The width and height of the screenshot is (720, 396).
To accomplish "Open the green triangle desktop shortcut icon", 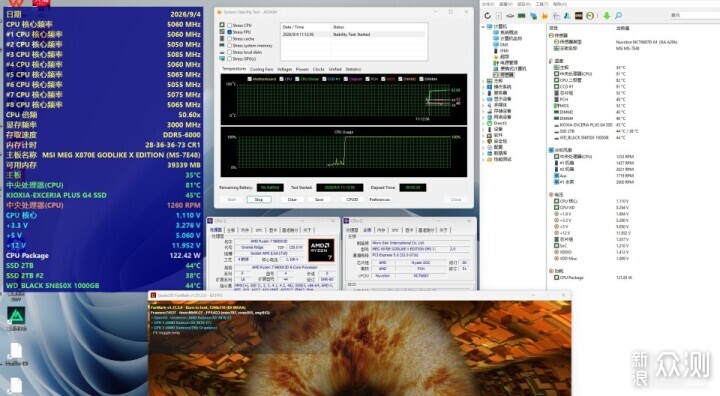I will [16, 315].
